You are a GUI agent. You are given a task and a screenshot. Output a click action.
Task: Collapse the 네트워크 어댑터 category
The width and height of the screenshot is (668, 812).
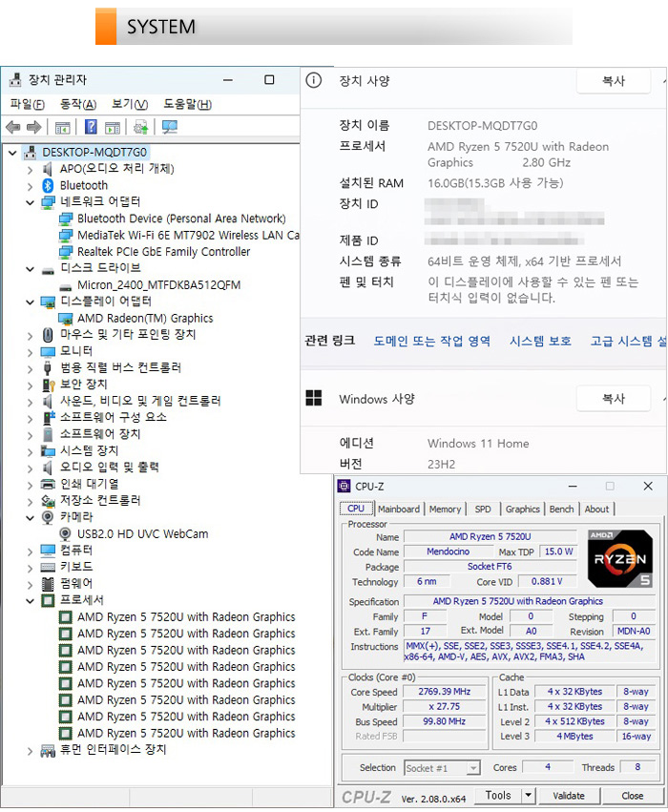(30, 202)
